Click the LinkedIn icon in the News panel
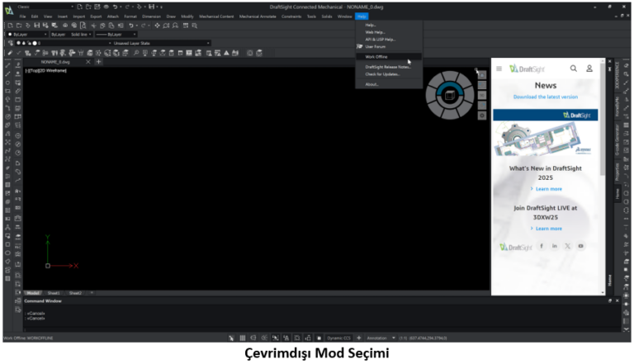Image resolution: width=634 pixels, height=364 pixels. [555, 246]
